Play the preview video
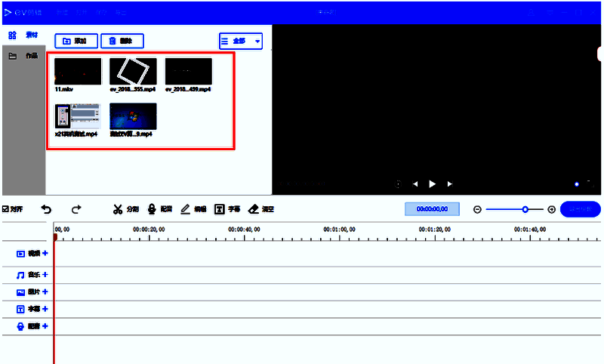The height and width of the screenshot is (364, 604). [x=433, y=184]
